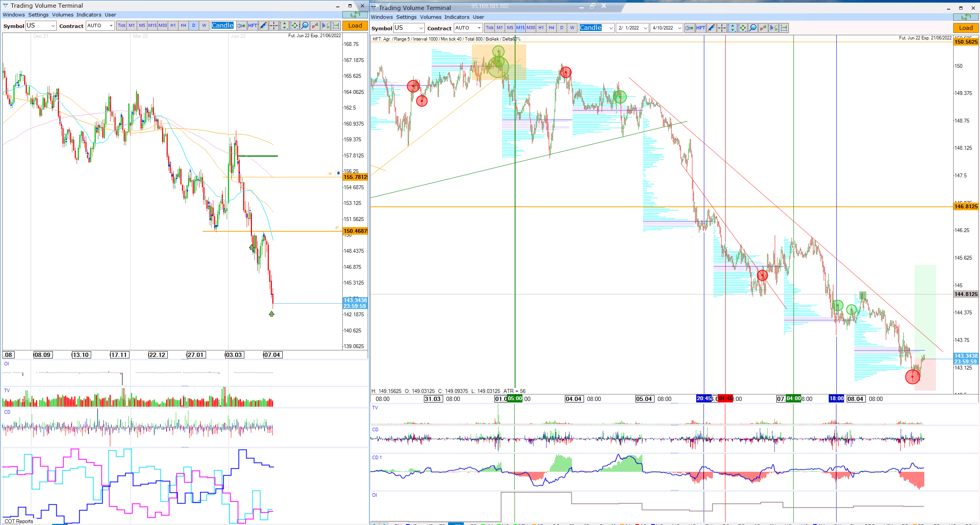Switch right chart to H4 timeframe
980x525 pixels.
point(551,28)
